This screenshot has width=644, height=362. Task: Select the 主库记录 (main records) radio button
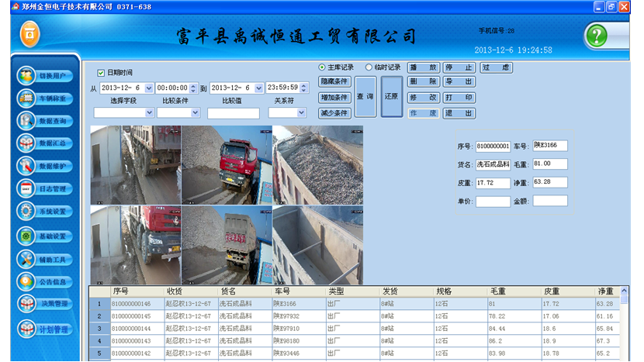tap(322, 67)
